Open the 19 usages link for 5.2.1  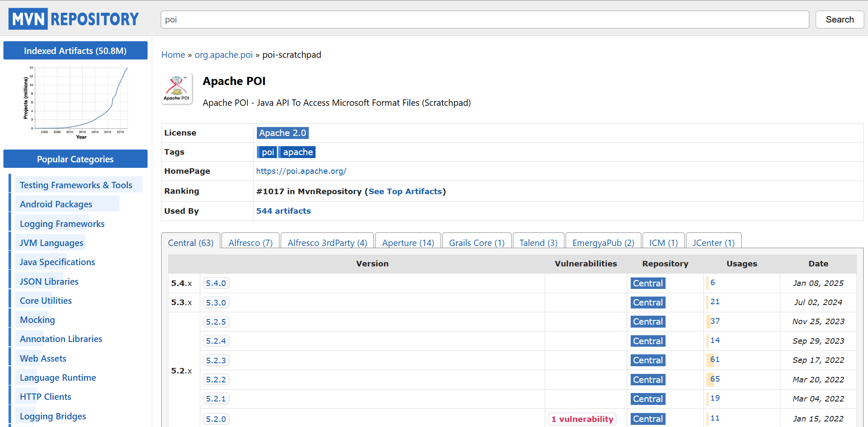coord(715,398)
